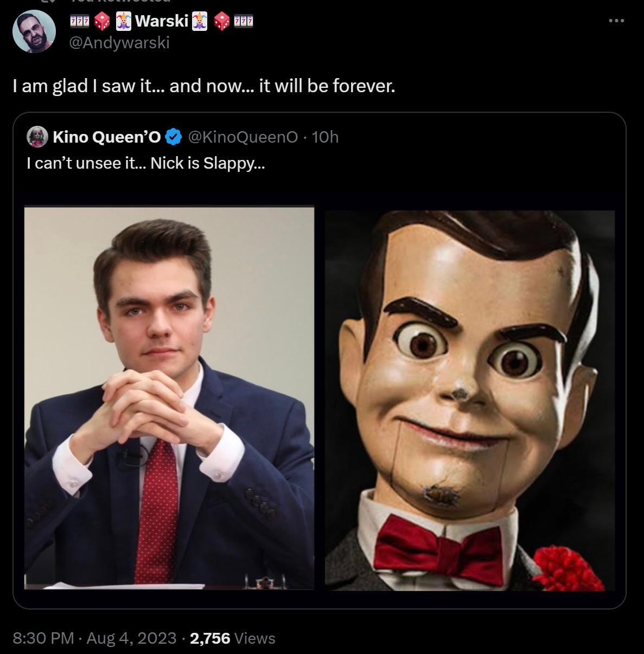Click the blue verified badge next to Kino Queen'O
This screenshot has width=644, height=654.
173,137
